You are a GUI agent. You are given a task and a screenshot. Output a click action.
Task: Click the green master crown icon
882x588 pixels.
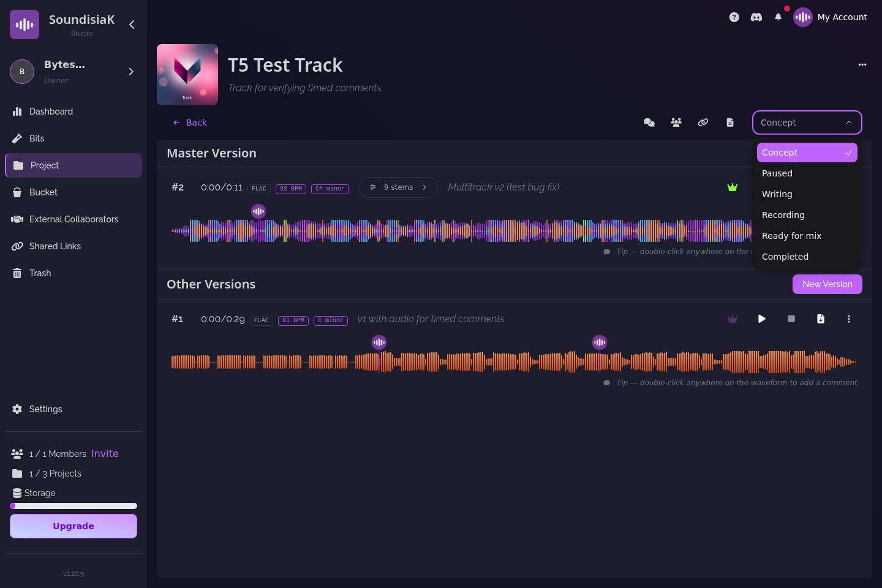click(x=733, y=187)
